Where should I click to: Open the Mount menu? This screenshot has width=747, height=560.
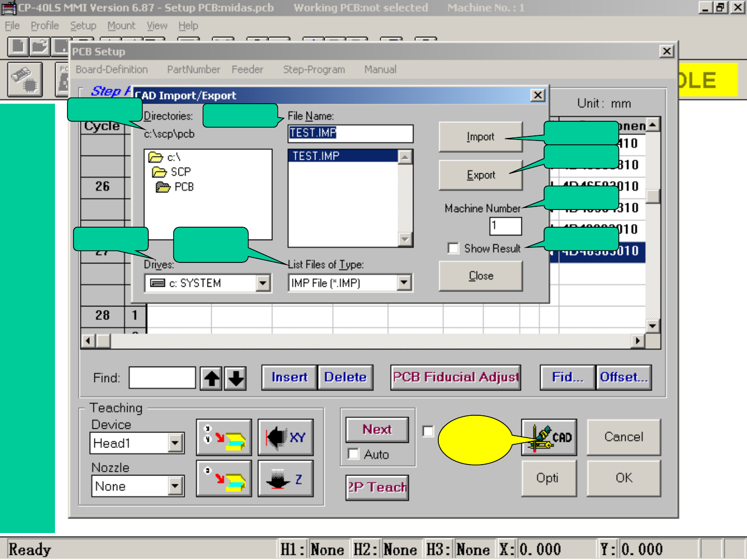121,26
